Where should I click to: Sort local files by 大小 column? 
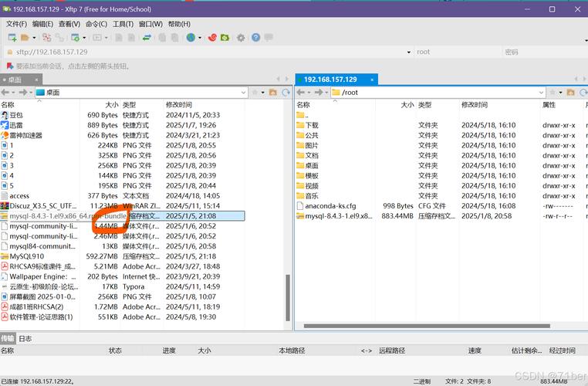click(x=100, y=105)
